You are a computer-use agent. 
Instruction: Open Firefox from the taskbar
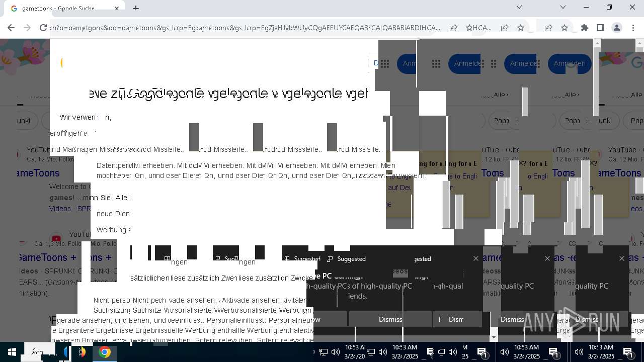[82, 352]
